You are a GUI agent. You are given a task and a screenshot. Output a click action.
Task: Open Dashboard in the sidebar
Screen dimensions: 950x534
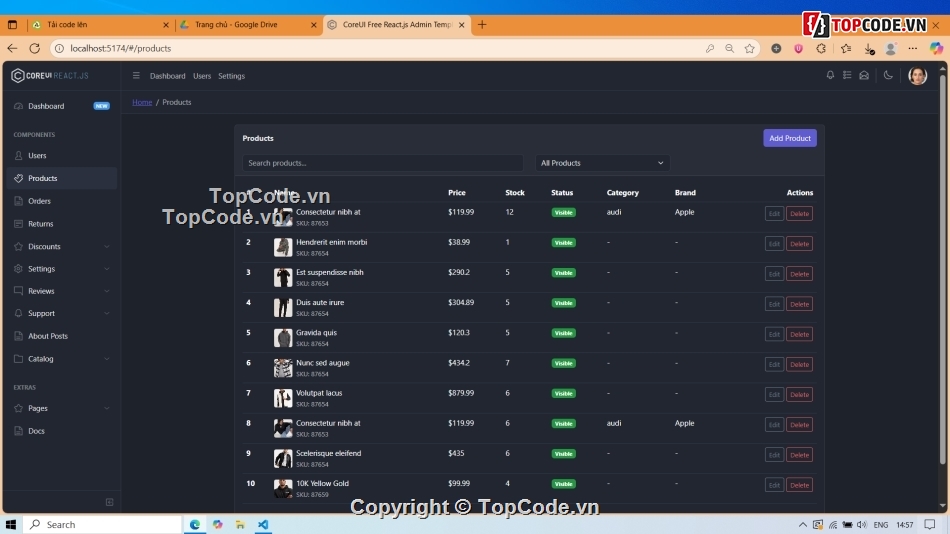pyautogui.click(x=61, y=106)
